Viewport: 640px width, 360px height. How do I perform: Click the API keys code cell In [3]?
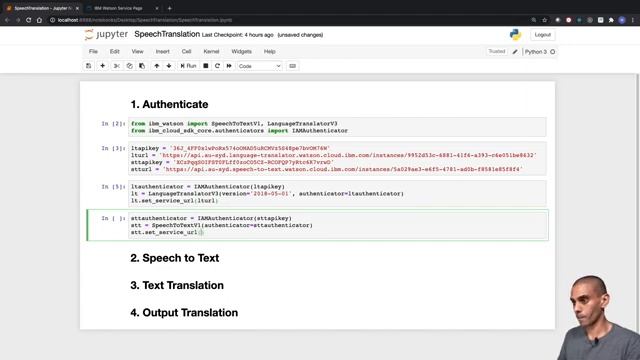[x=337, y=159]
